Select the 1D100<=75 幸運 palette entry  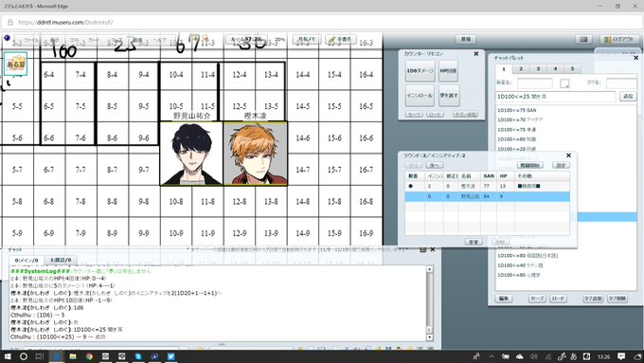pyautogui.click(x=517, y=130)
